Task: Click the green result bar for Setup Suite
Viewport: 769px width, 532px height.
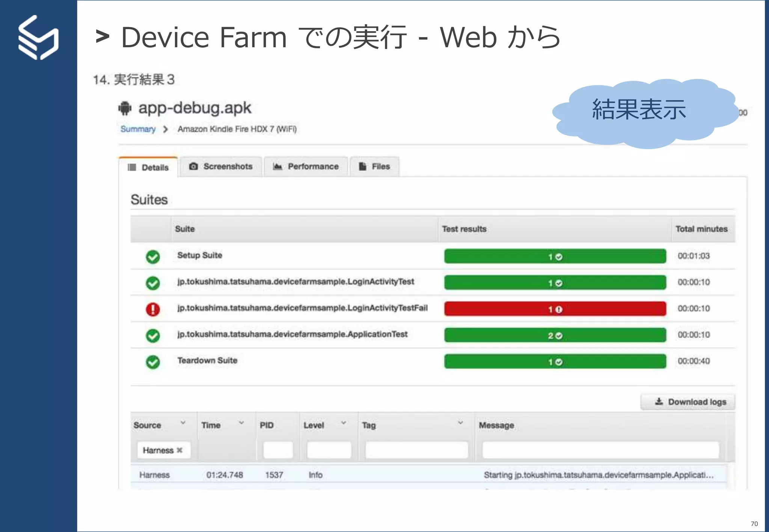Action: click(x=555, y=256)
